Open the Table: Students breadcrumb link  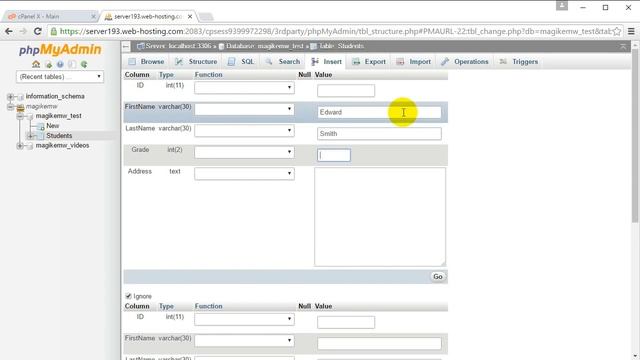point(341,46)
